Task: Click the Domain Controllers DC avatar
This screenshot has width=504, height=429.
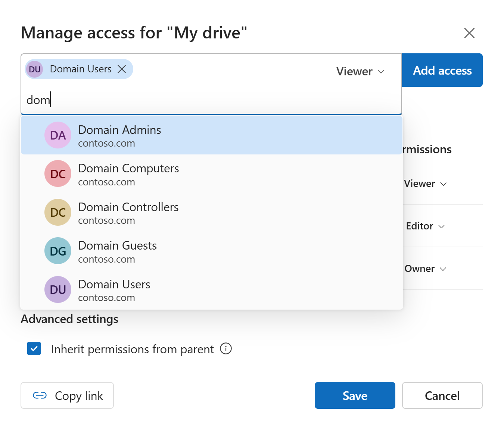Action: (x=58, y=212)
